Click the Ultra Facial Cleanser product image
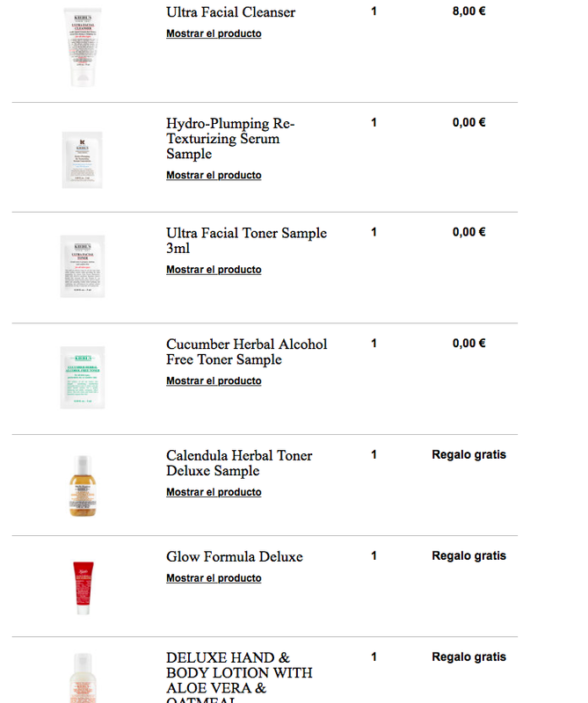 83,47
